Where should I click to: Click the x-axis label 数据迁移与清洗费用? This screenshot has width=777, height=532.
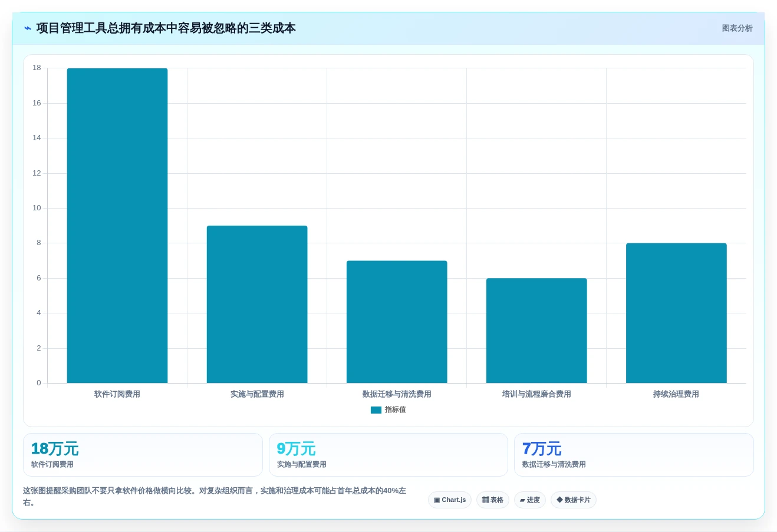[x=397, y=394]
